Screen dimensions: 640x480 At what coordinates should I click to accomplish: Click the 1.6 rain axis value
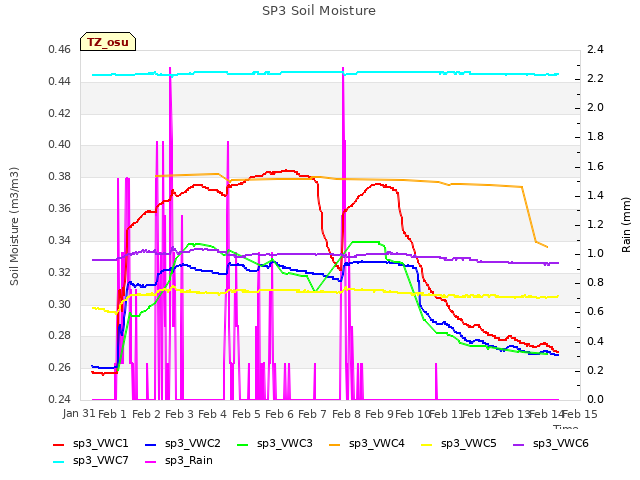pos(596,166)
